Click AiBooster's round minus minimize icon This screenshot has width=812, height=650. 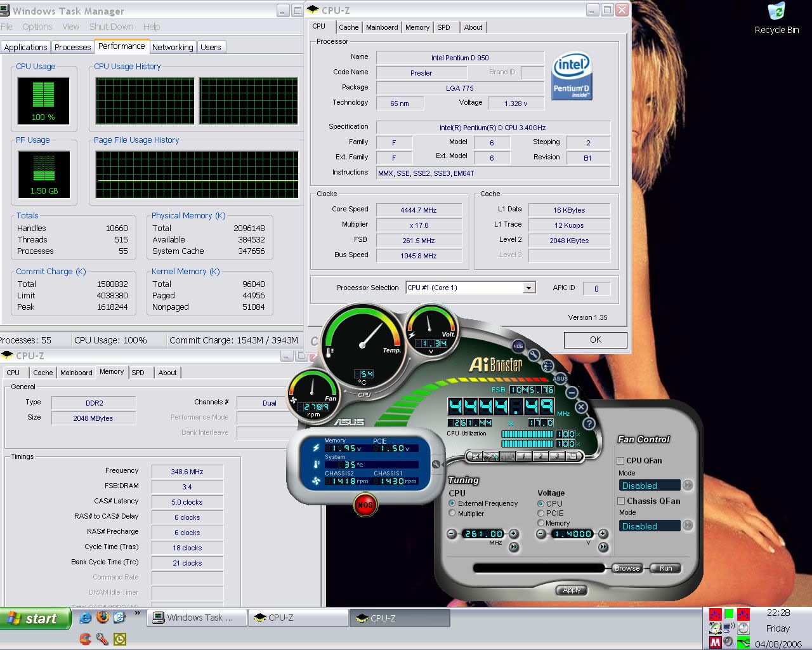(572, 393)
